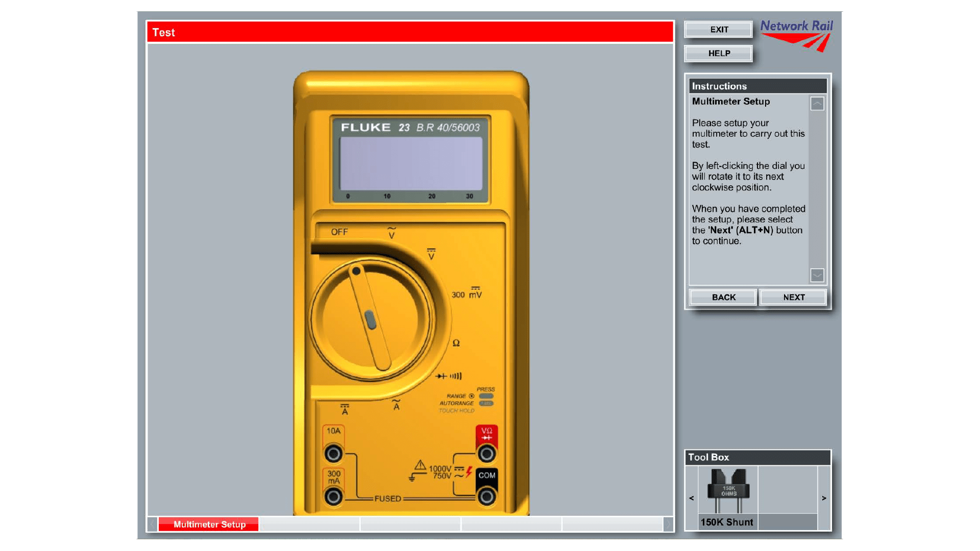The image size is (980, 551).
Task: Click the 300 mV dial label
Action: [x=467, y=293]
